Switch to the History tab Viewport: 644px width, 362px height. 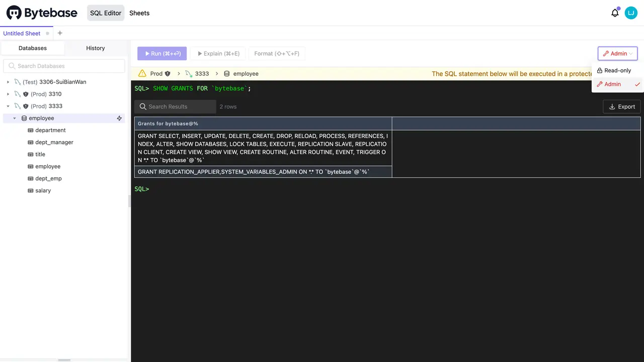[95, 48]
